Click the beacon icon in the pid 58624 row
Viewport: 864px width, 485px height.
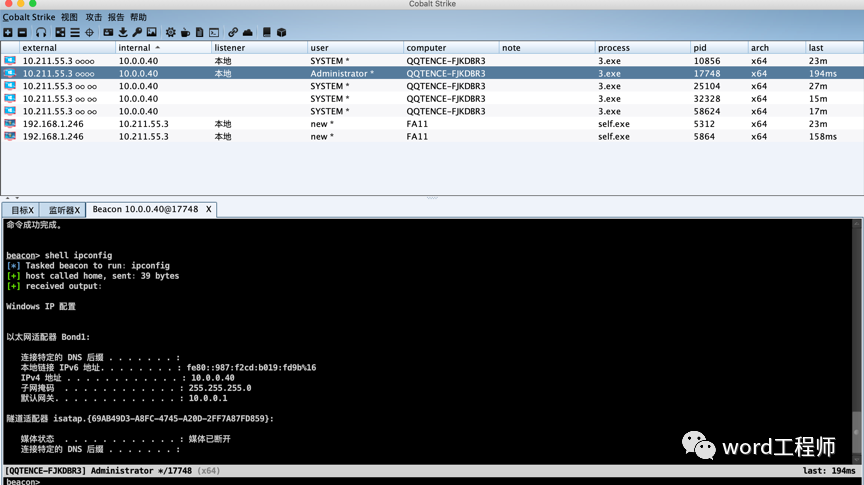pyautogui.click(x=10, y=111)
